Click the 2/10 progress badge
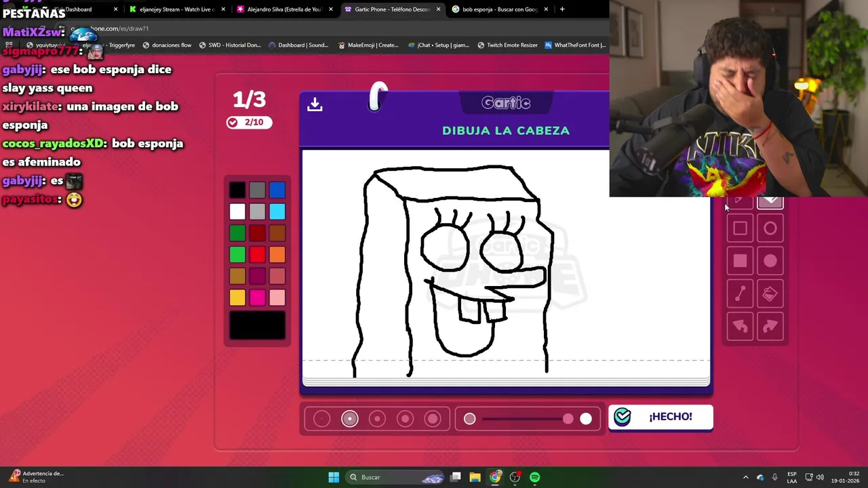Viewport: 868px width, 488px height. point(249,122)
